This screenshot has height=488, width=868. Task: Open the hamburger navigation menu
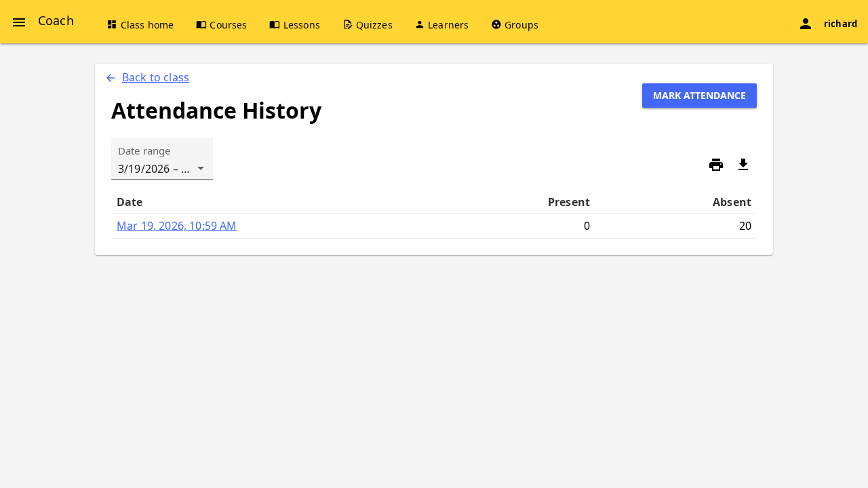pos(19,22)
